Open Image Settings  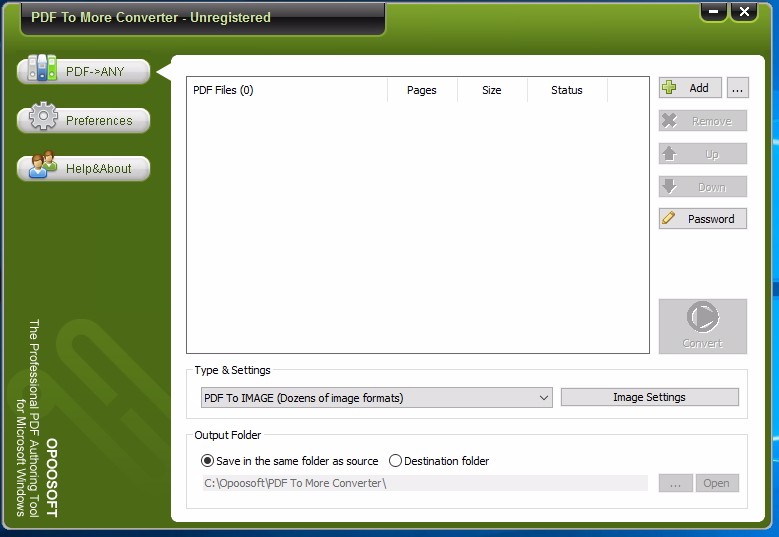(649, 397)
